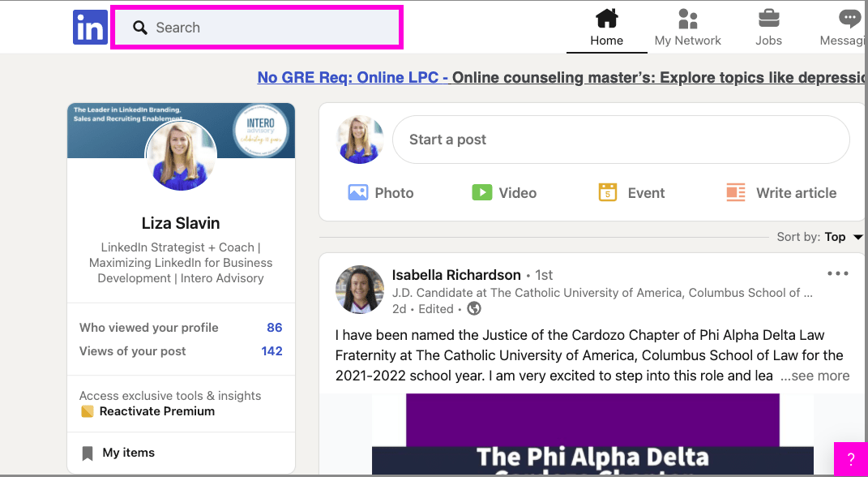
Task: Create an Event
Action: [x=631, y=192]
